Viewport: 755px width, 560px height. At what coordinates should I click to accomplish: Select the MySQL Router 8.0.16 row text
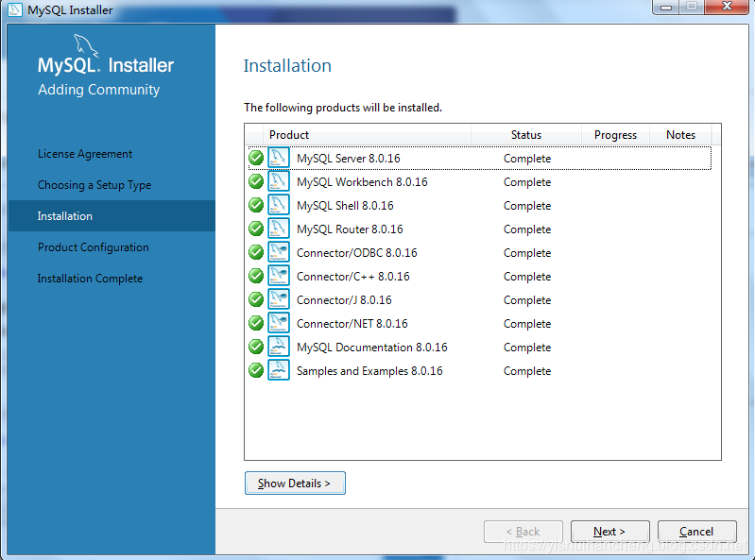(350, 229)
